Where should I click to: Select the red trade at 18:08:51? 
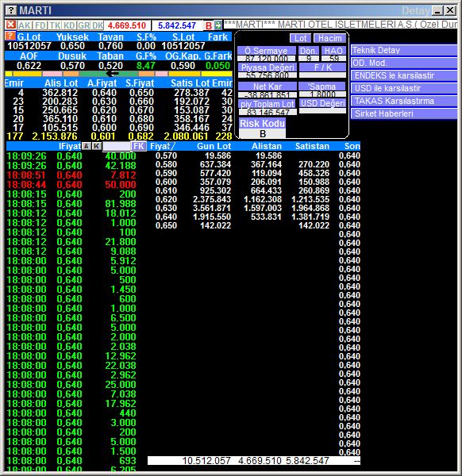coord(71,175)
